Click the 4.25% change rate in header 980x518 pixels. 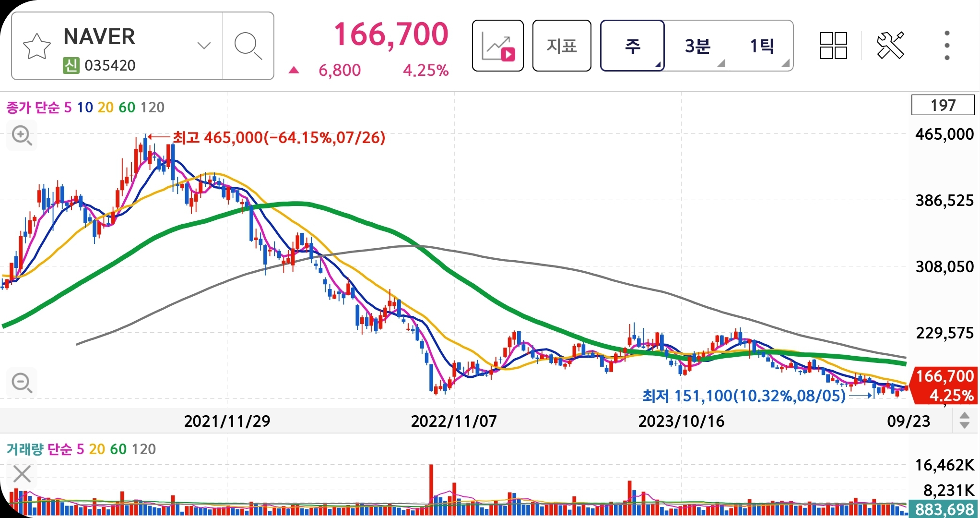[426, 71]
